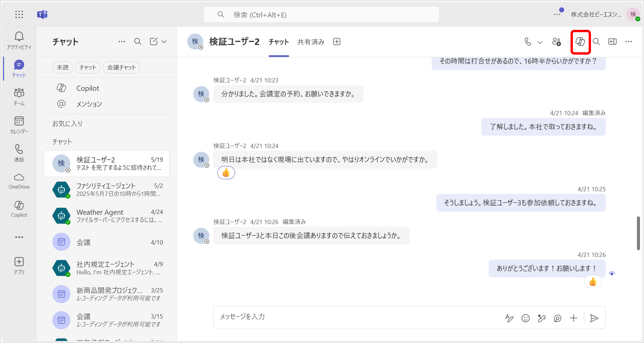Image resolution: width=644 pixels, height=343 pixels.
Task: Click thumbs-up reaction on ありがとうございます message
Action: [x=593, y=282]
